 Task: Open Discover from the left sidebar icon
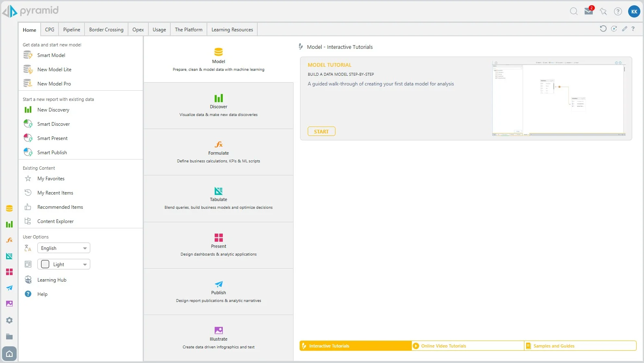9,224
